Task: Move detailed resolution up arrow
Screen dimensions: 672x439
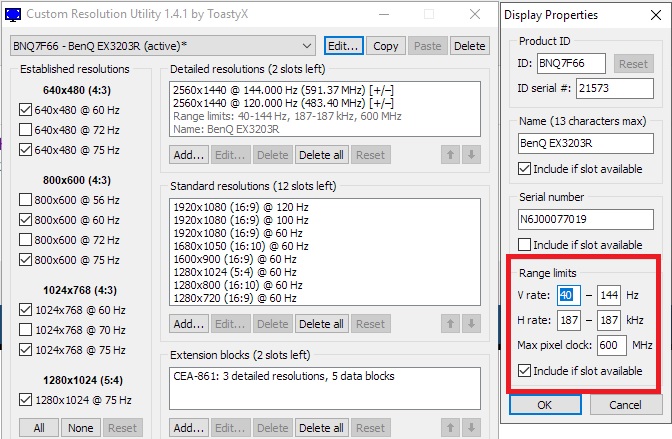Action: (450, 155)
